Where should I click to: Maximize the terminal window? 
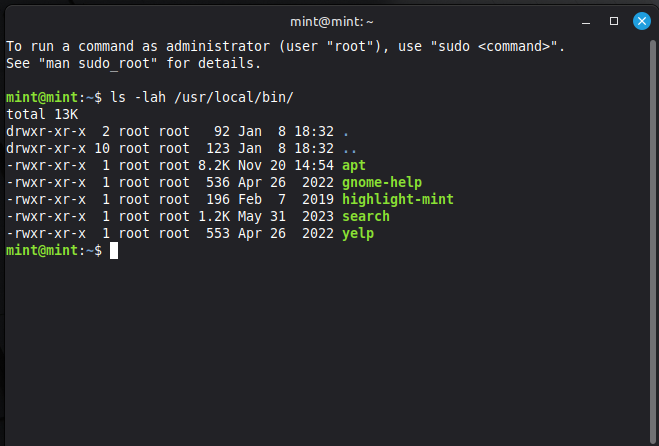[x=615, y=20]
